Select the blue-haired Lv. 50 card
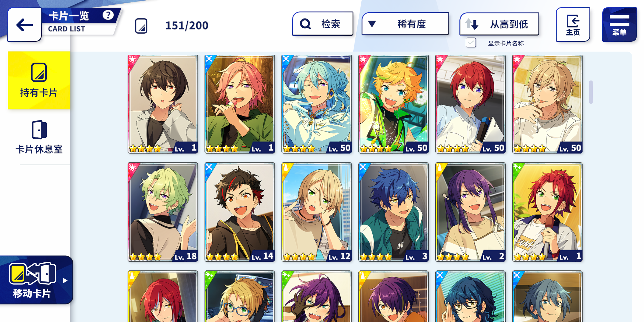The width and height of the screenshot is (644, 322). pos(317,104)
